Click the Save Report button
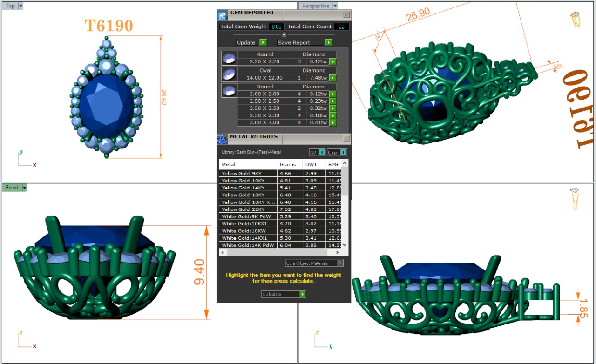 [x=304, y=42]
